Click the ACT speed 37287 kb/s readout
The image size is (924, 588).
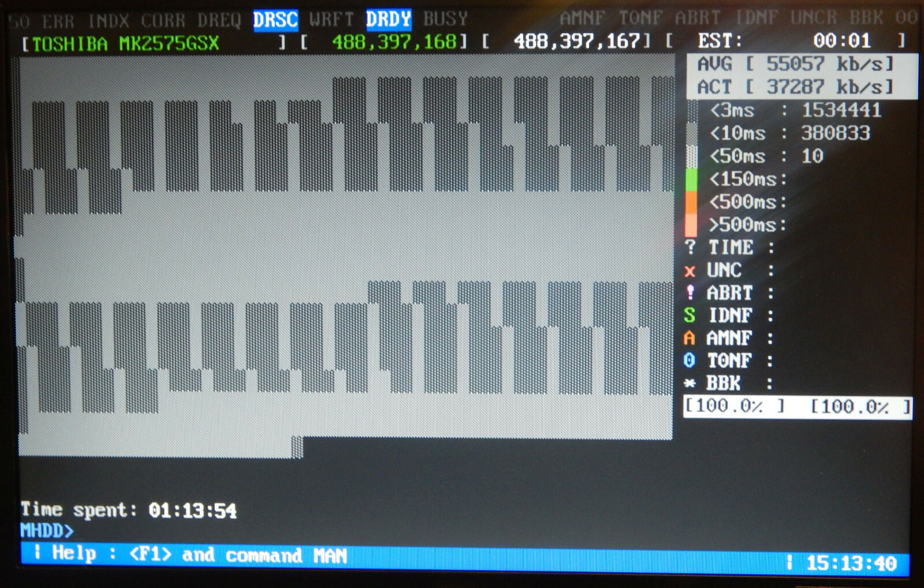795,87
